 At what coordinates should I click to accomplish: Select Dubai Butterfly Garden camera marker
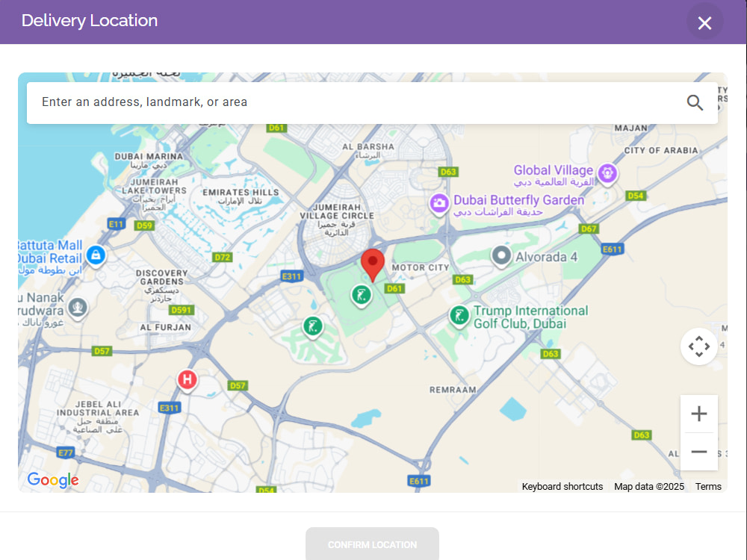coord(439,205)
